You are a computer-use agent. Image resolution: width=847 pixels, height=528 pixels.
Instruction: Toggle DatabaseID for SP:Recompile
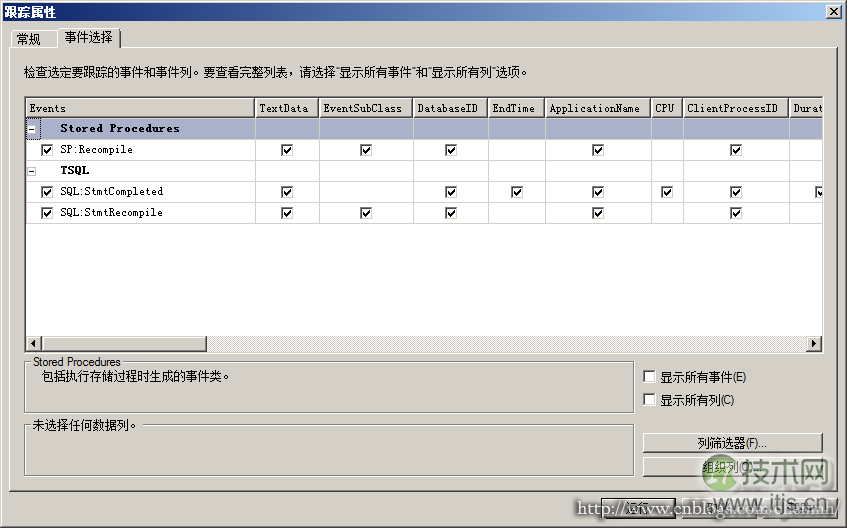click(451, 150)
